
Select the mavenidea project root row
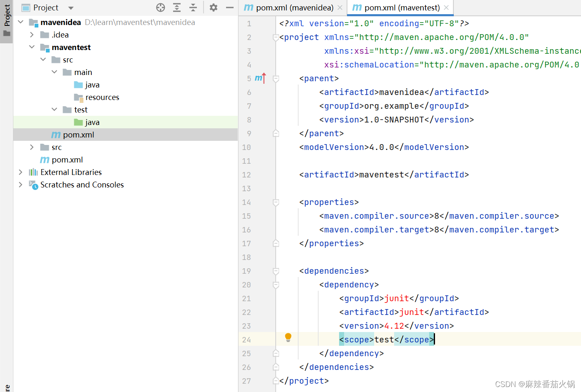point(126,22)
